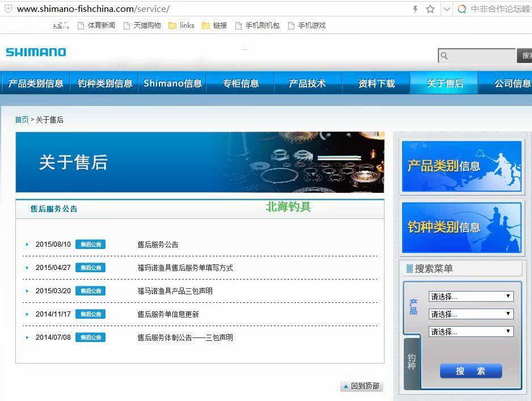Viewport: 532px width, 401px height.
Task: Click the browser search engine icon
Action: point(462,9)
